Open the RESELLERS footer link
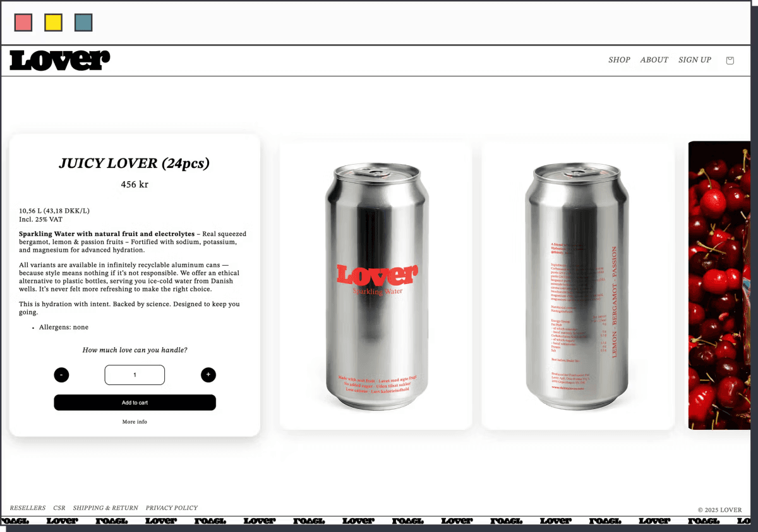The height and width of the screenshot is (532, 758). pyautogui.click(x=28, y=508)
